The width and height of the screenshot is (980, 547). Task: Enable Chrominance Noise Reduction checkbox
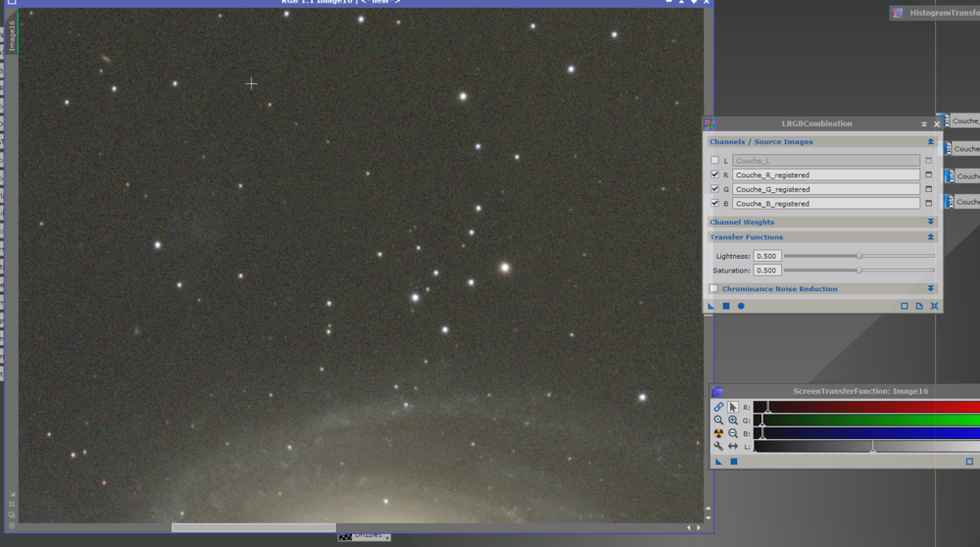pyautogui.click(x=713, y=289)
